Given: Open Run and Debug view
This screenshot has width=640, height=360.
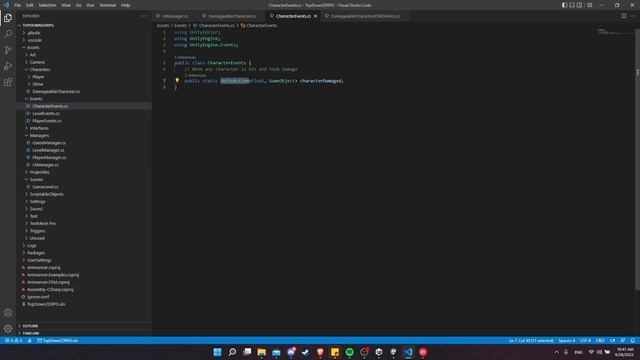Looking at the screenshot, I should (8, 66).
